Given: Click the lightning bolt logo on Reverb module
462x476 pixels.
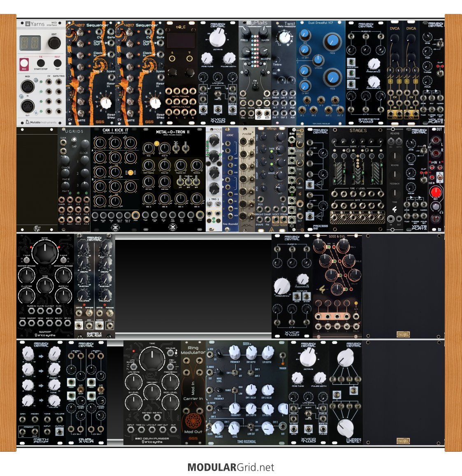Looking at the screenshot, I should tap(395, 209).
